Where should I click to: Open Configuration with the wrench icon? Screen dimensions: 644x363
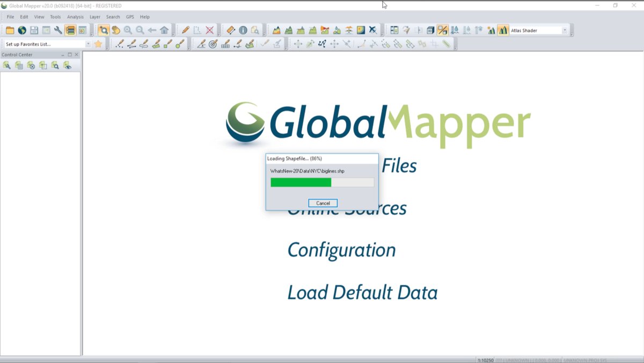pos(58,31)
